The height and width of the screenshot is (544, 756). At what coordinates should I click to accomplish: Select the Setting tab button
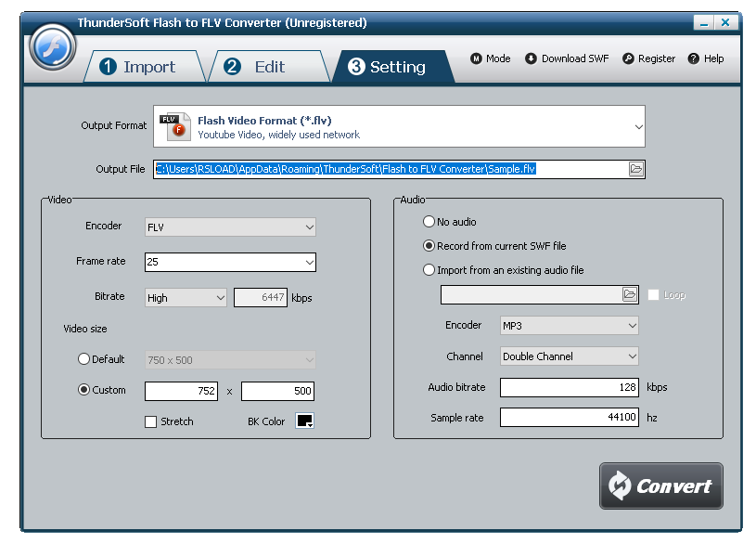[393, 66]
